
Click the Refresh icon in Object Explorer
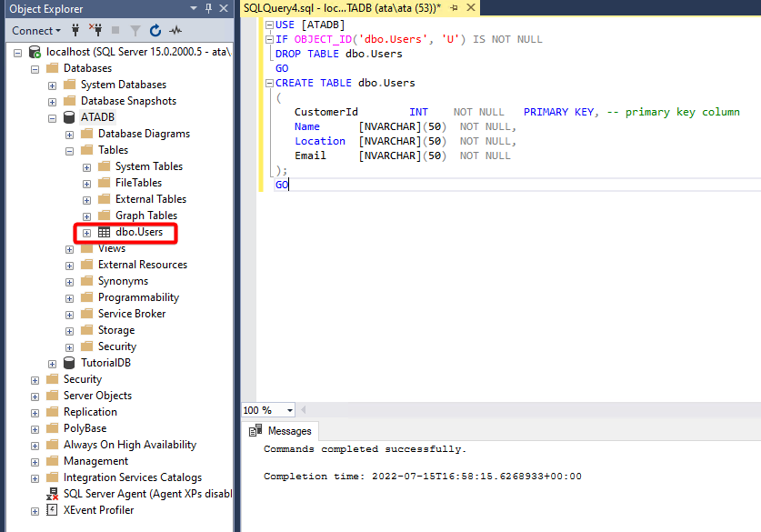pos(155,31)
